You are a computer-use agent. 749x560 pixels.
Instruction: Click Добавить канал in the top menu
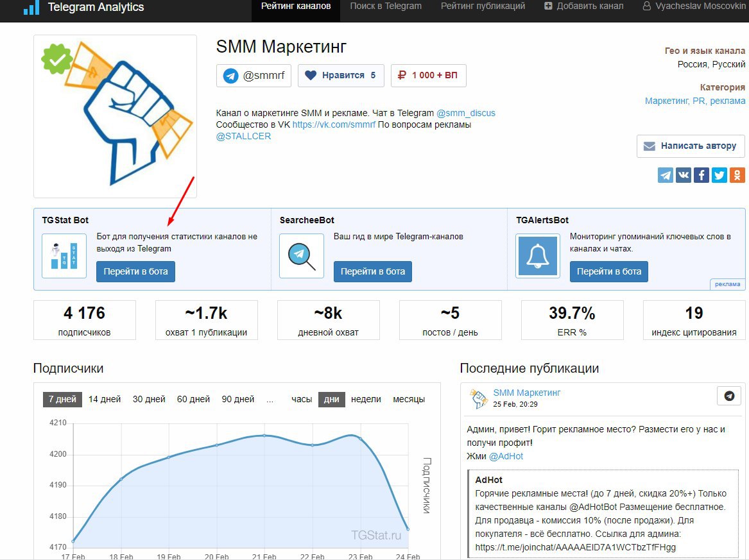click(x=583, y=6)
